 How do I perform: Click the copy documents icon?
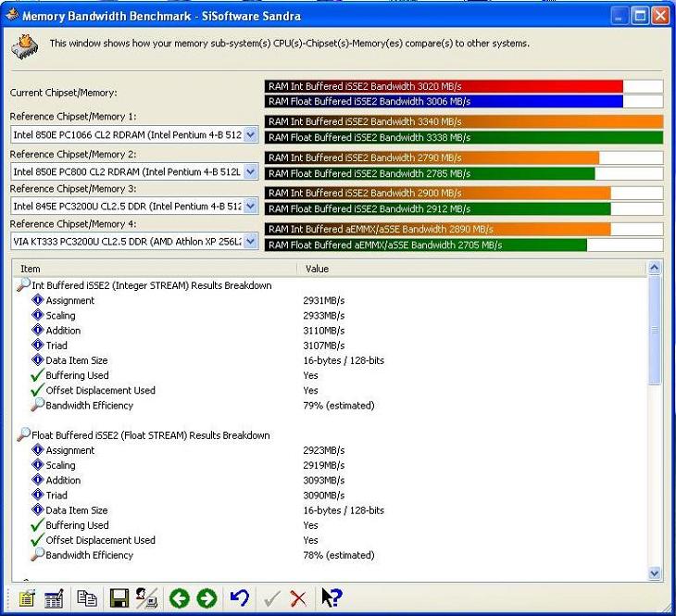click(87, 597)
